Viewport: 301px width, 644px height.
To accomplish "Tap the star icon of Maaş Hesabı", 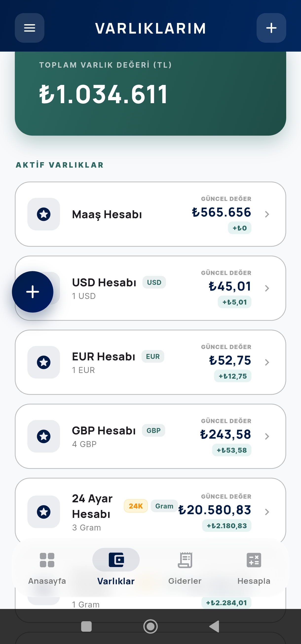I will [x=44, y=214].
